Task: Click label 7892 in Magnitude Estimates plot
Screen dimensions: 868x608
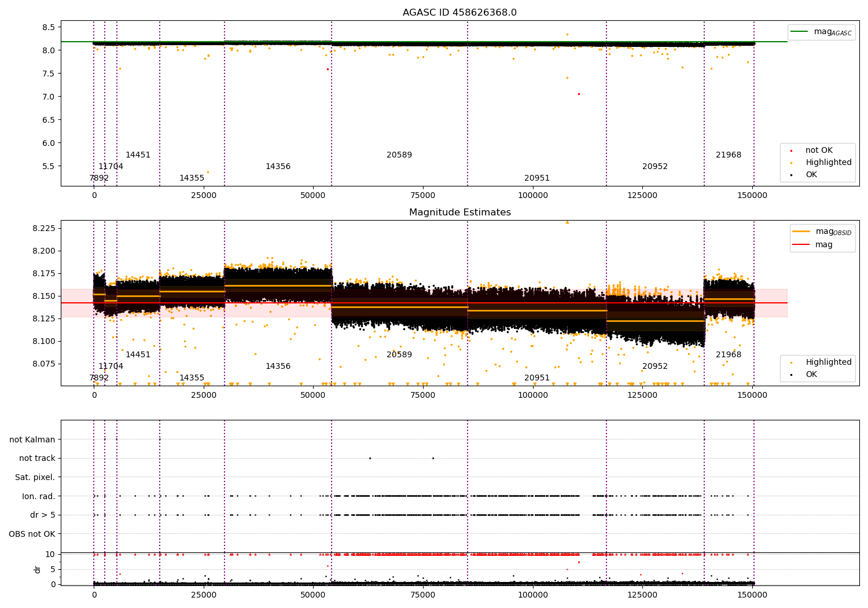Action: point(99,378)
